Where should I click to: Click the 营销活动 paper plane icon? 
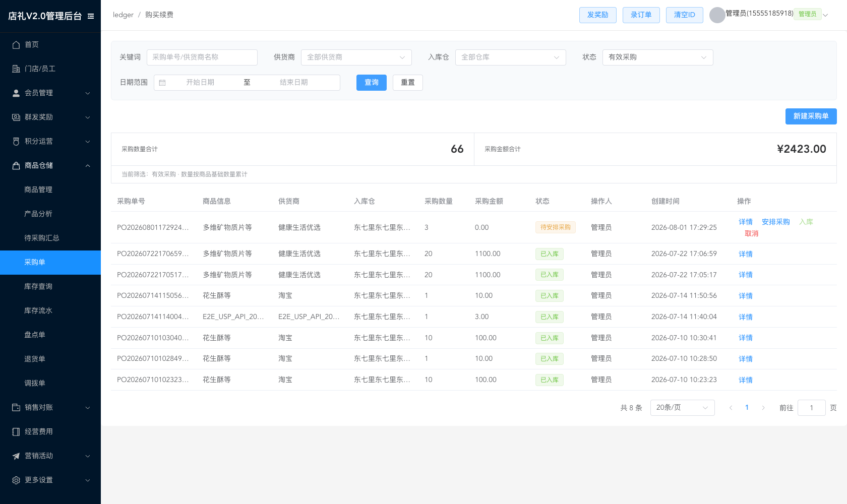16,456
